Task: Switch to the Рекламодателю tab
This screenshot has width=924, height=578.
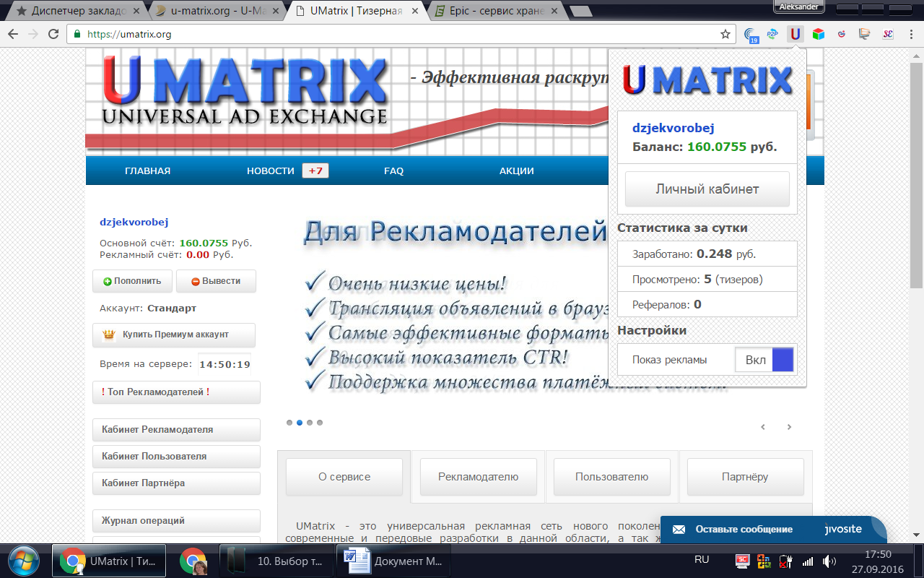Action: 478,477
